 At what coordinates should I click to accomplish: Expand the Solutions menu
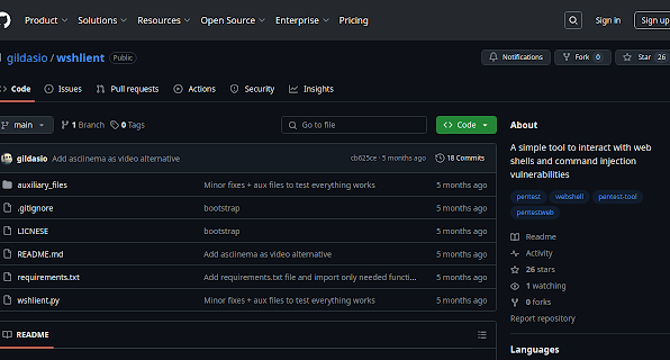click(x=102, y=20)
